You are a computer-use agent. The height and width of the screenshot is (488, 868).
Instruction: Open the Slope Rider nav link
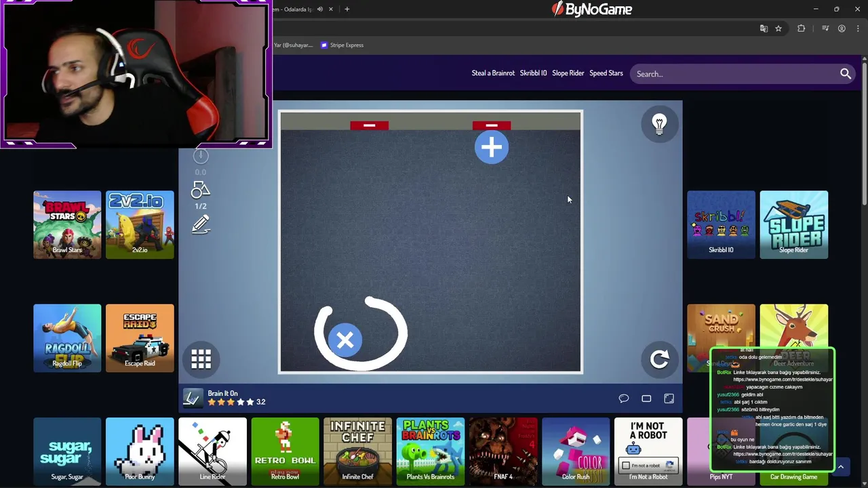[x=568, y=73]
